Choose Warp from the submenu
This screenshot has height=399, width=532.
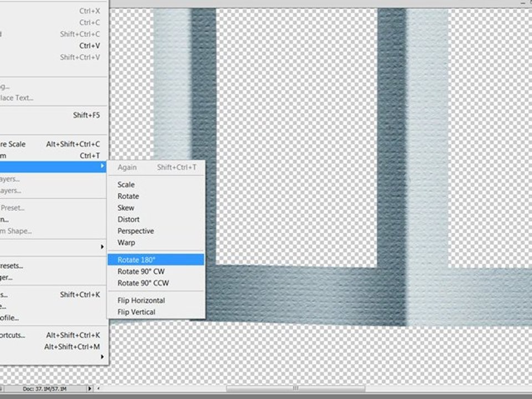click(156, 242)
